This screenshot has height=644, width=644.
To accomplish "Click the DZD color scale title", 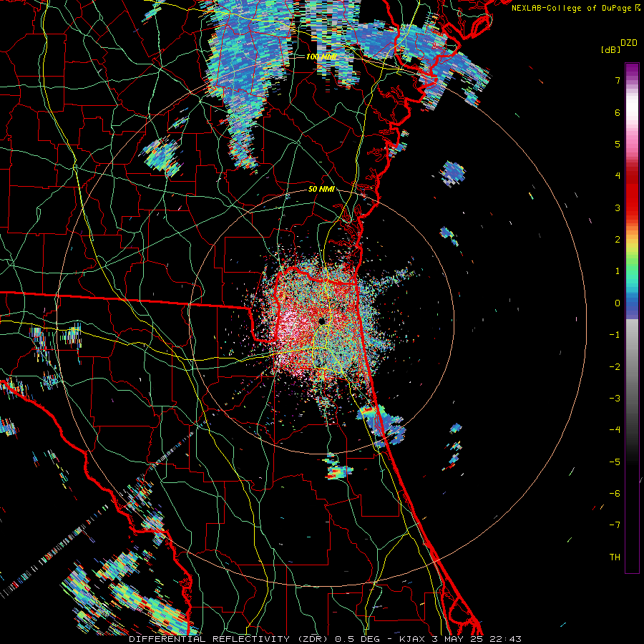I will tap(629, 43).
